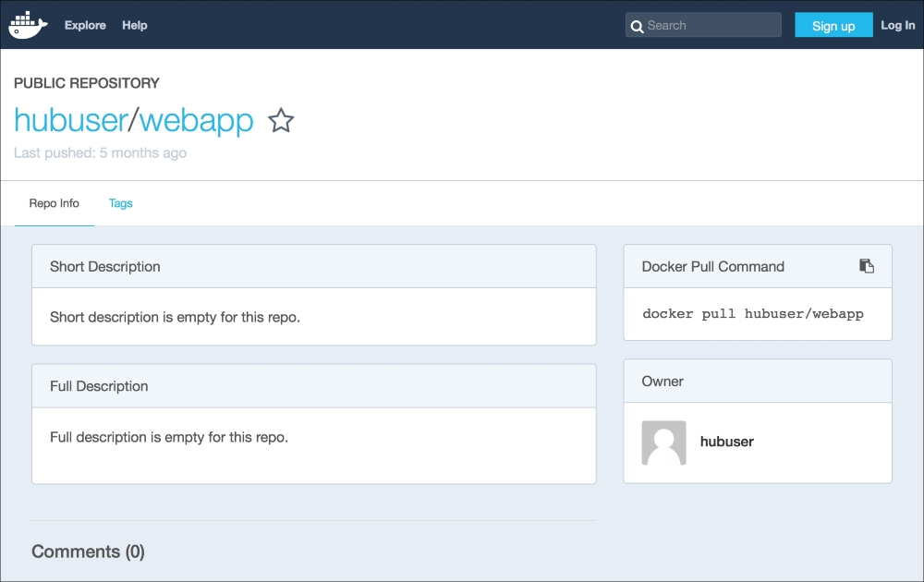Click the Owner panel heading
This screenshot has width=924, height=582.
pos(663,382)
